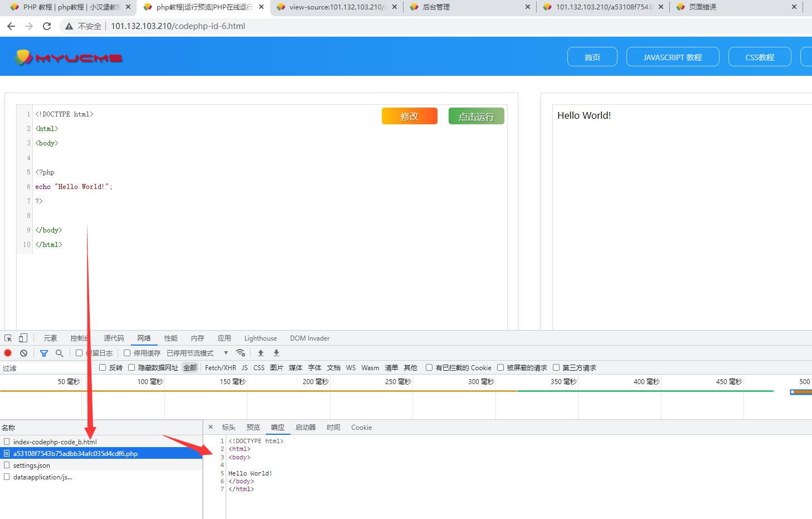Stop recording network log with the red button
812x519 pixels.
tap(8, 353)
